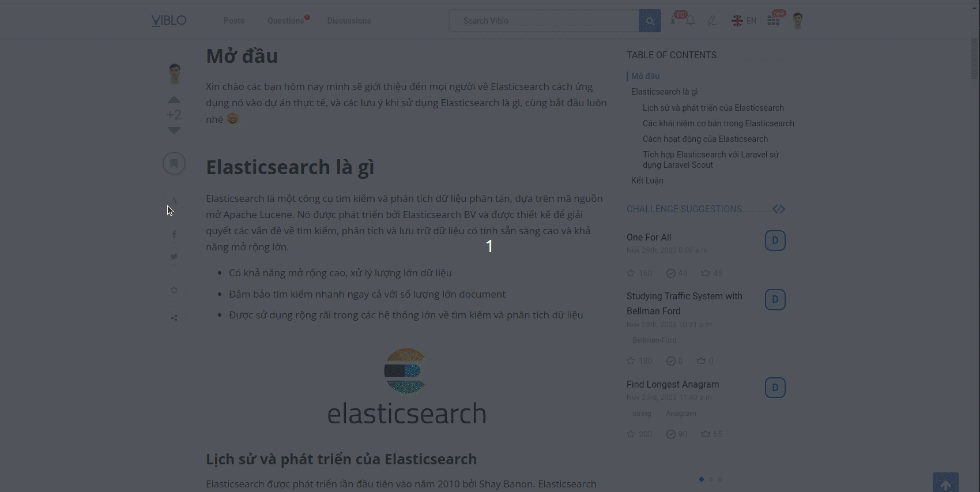Click the page vertical scrollbar
The width and height of the screenshot is (980, 492).
click(975, 58)
